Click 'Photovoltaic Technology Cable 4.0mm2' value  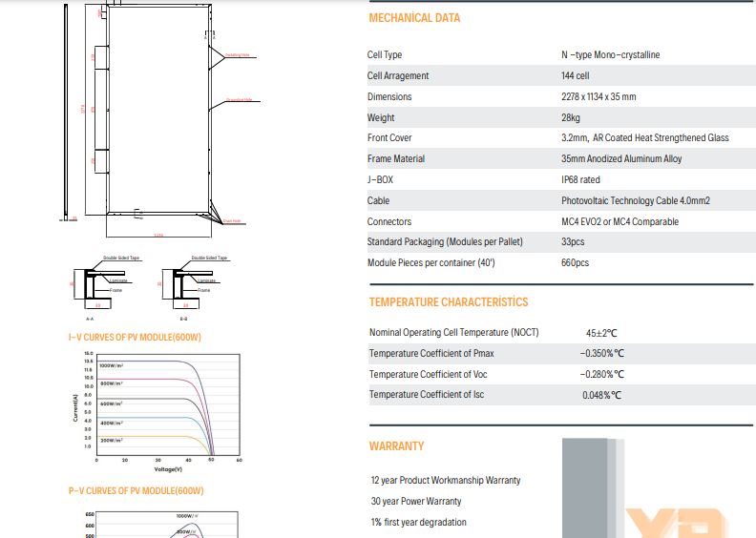click(x=636, y=200)
